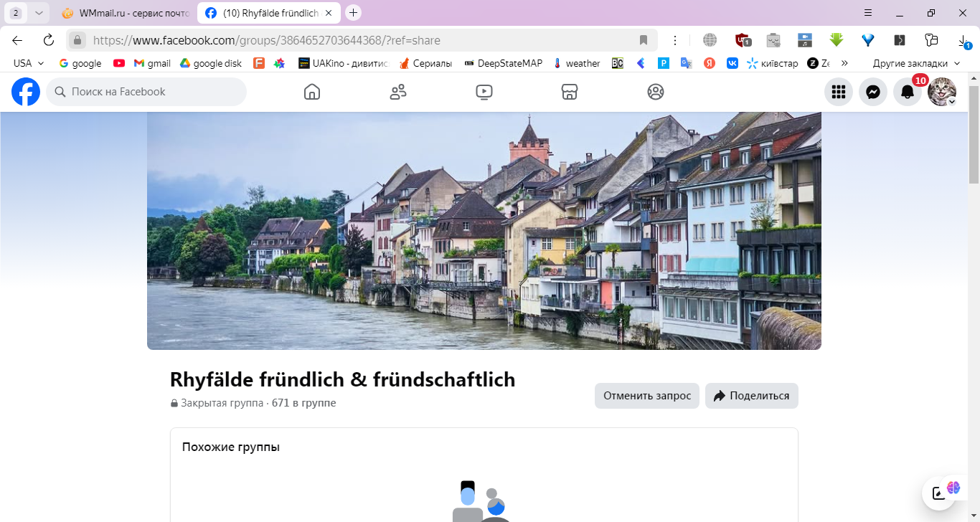The image size is (980, 522).
Task: Reload the page with the refresh icon
Action: click(49, 40)
